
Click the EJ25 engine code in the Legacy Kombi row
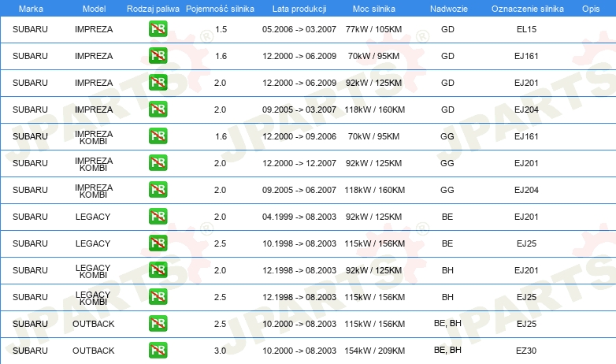click(526, 297)
